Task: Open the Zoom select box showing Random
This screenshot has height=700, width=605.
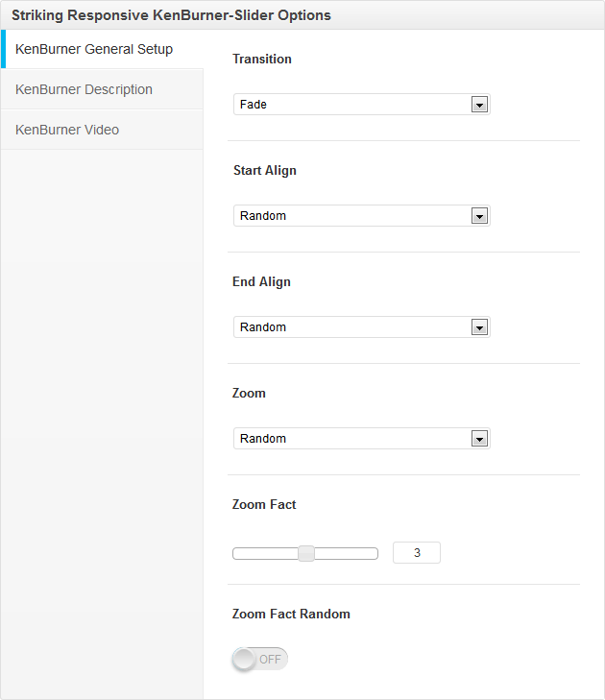Action: point(351,439)
